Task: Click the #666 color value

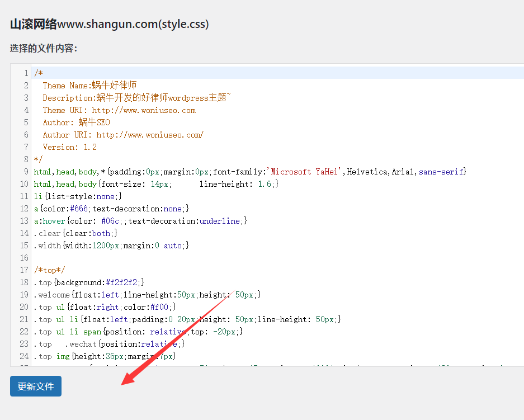Action: (x=79, y=209)
